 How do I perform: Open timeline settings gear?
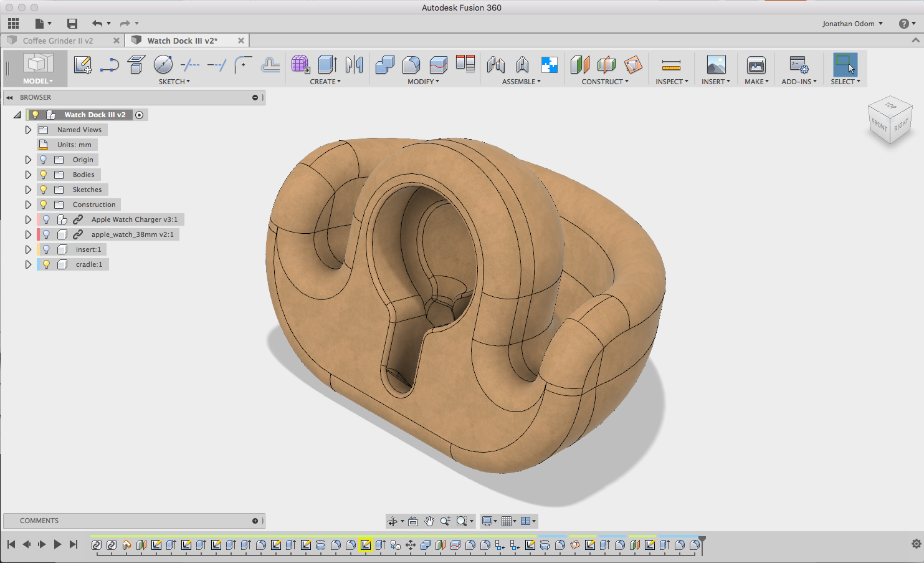(916, 544)
